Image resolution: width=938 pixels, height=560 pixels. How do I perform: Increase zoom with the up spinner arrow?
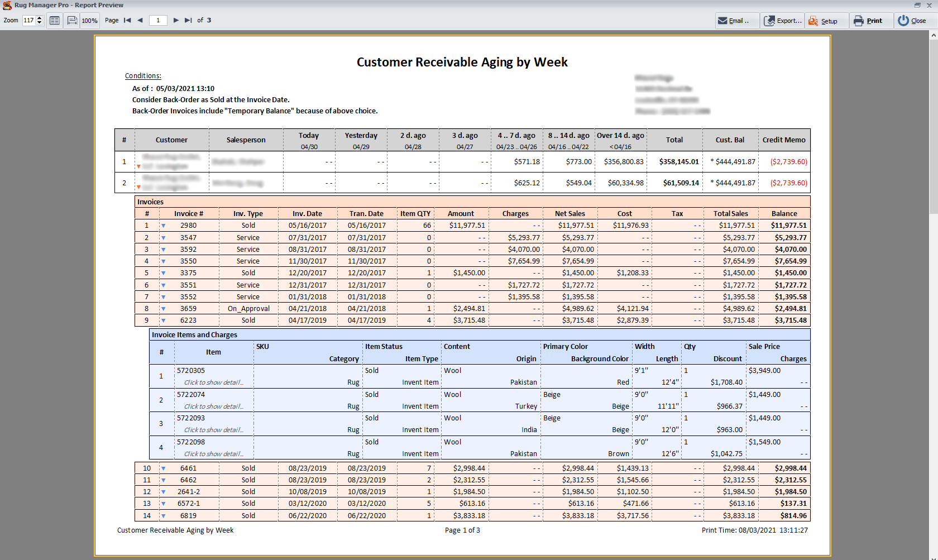40,18
